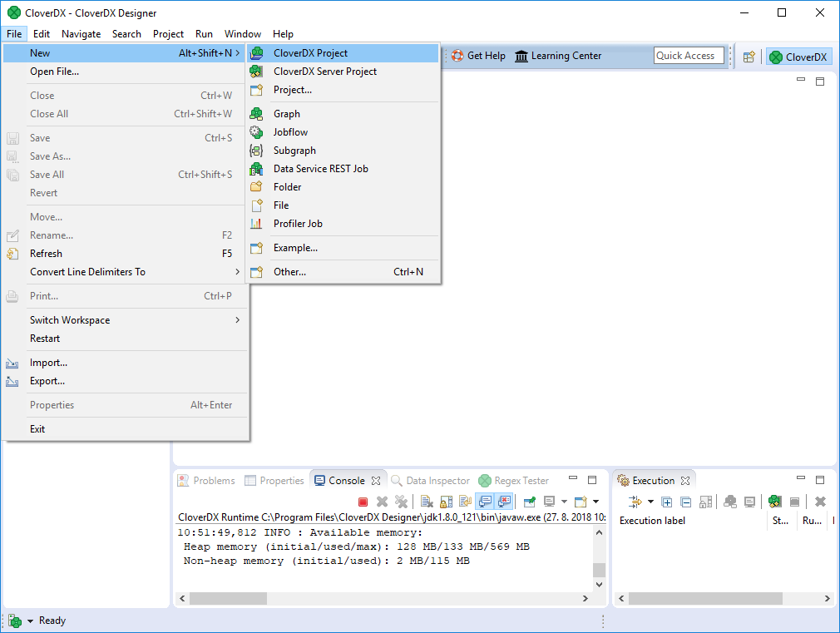Toggle show console when standard output changes
This screenshot has width=840, height=633.
pos(484,502)
